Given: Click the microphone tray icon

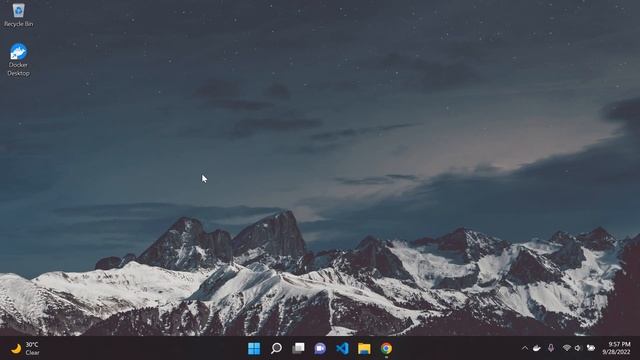Looking at the screenshot, I should pos(551,348).
